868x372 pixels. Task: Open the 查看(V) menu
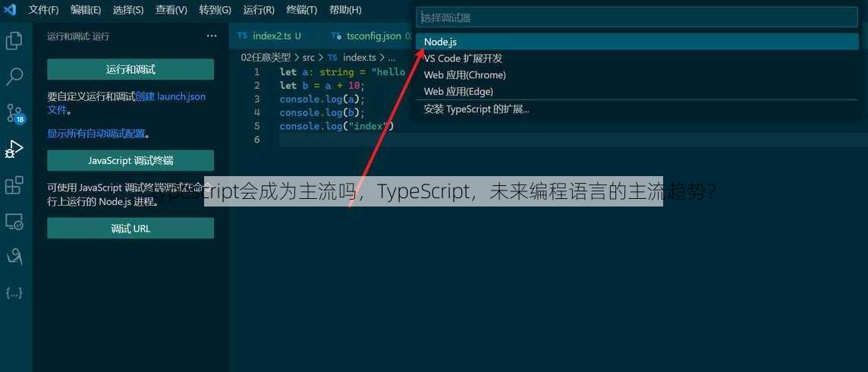171,10
